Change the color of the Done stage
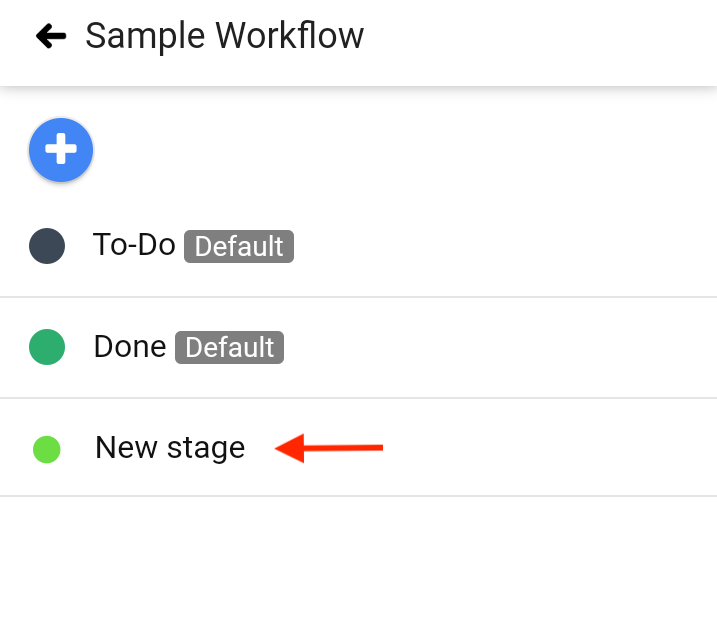Viewport: 717px width, 623px height. pos(47,347)
